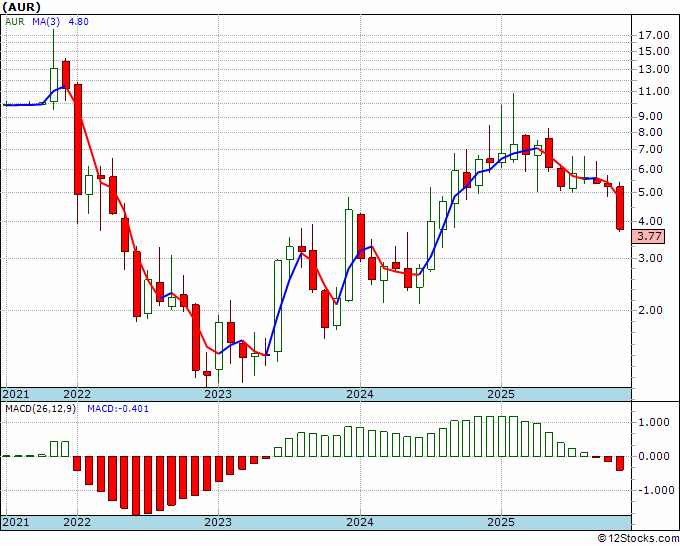Screen dimensions: 680x546
Task: Click the 12Stocks.com copyright link
Action: (x=638, y=539)
